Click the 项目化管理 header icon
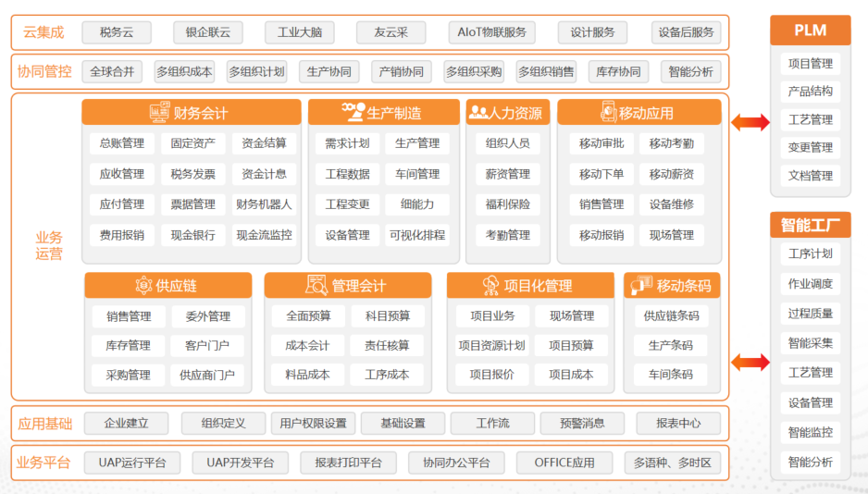 tap(490, 286)
